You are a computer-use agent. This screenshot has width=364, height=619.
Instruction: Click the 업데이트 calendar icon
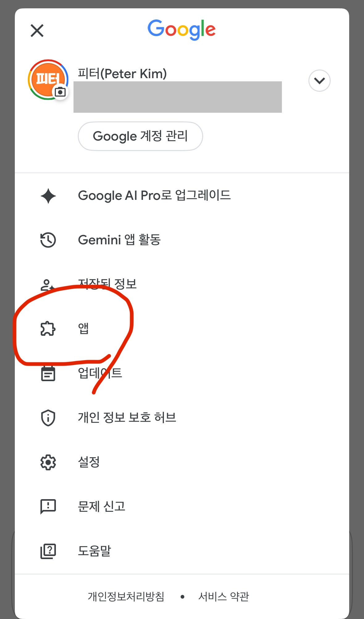[48, 373]
